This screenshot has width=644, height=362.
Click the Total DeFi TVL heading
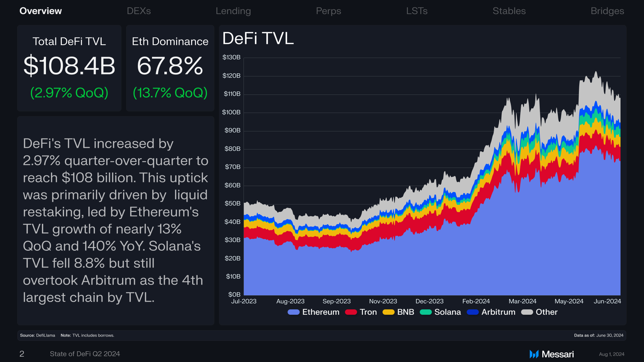[x=69, y=41]
